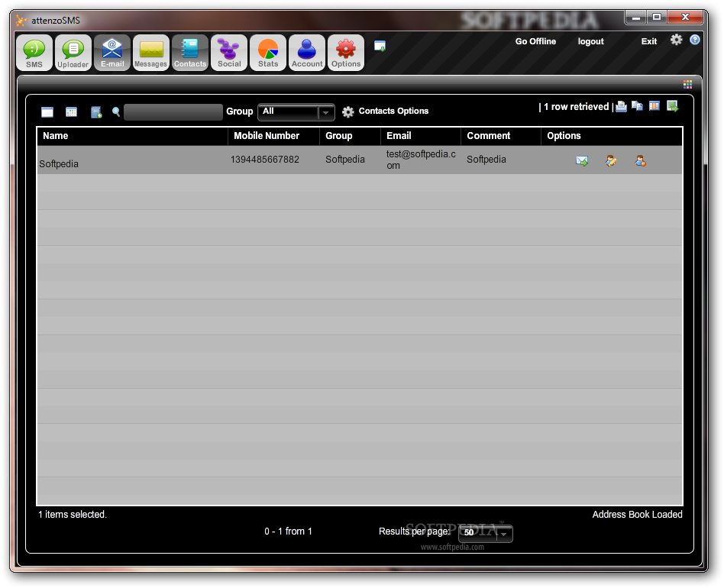Click the '1 row retrieved' text
724x588 pixels.
pyautogui.click(x=577, y=107)
